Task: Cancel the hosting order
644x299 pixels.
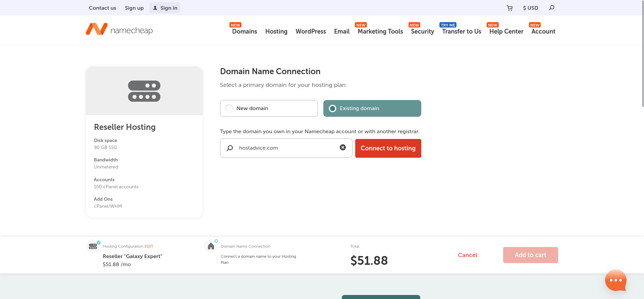Action: pos(468,255)
